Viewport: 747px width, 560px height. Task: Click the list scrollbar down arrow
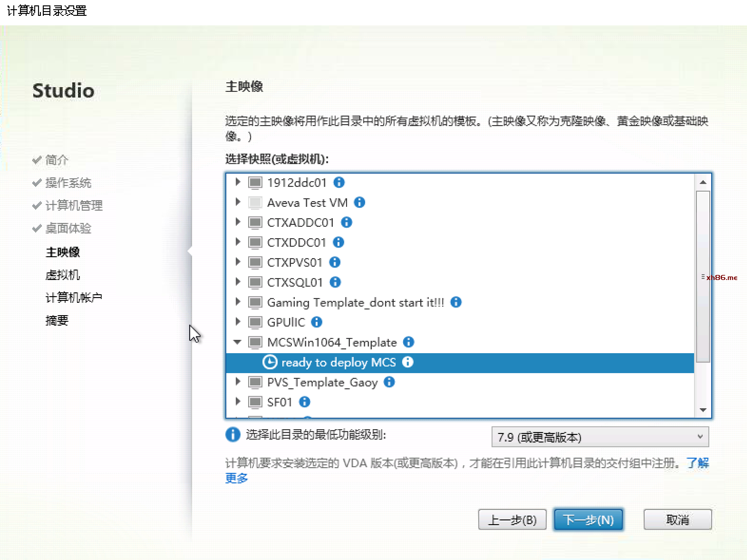pos(703,410)
